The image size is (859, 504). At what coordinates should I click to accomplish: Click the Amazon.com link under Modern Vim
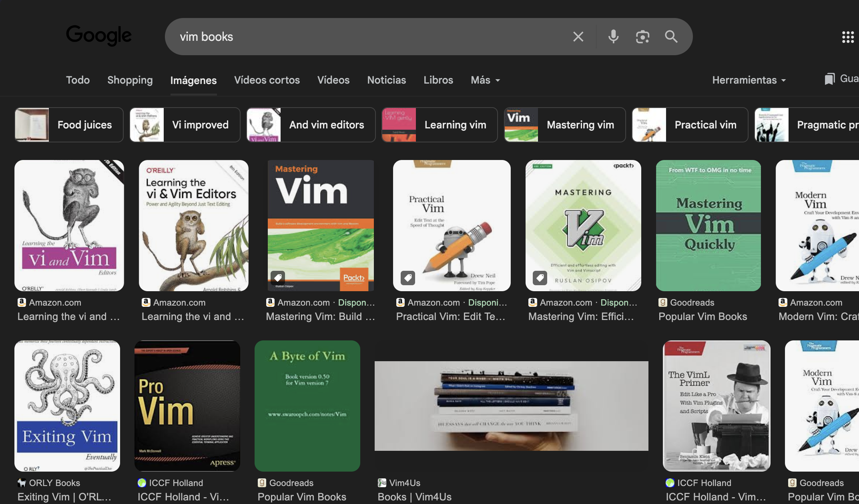pos(817,302)
